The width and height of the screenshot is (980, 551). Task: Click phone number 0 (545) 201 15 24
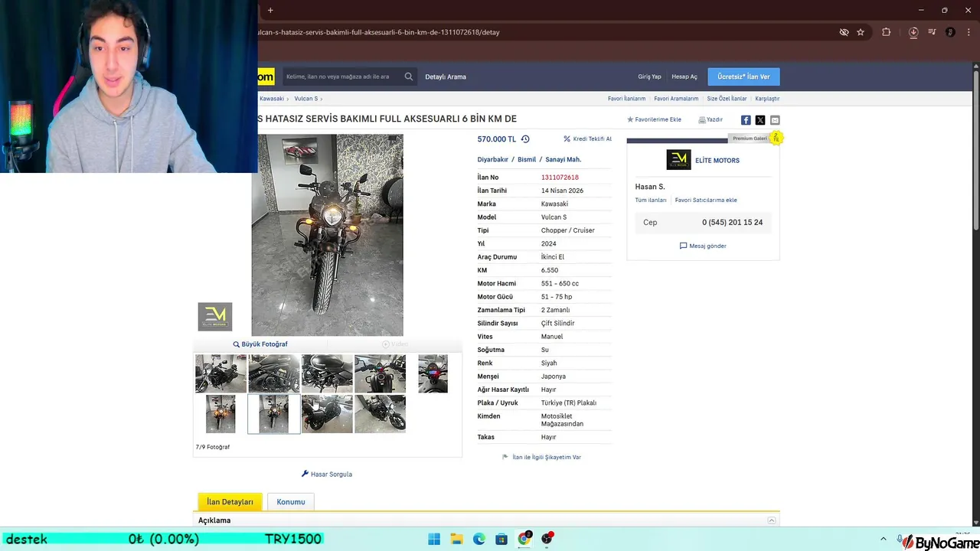point(732,223)
